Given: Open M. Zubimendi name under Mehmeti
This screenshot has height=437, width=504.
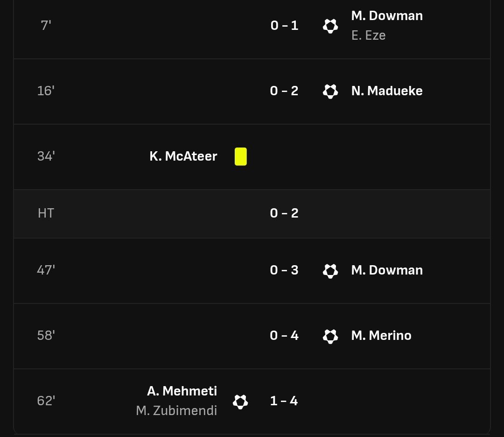Looking at the screenshot, I should 176,411.
